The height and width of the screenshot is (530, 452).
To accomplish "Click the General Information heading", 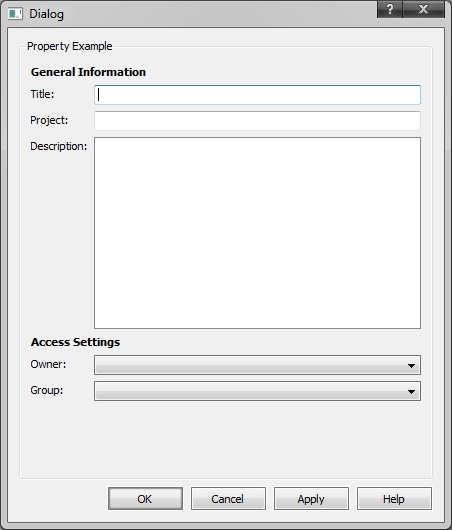I will (88, 72).
